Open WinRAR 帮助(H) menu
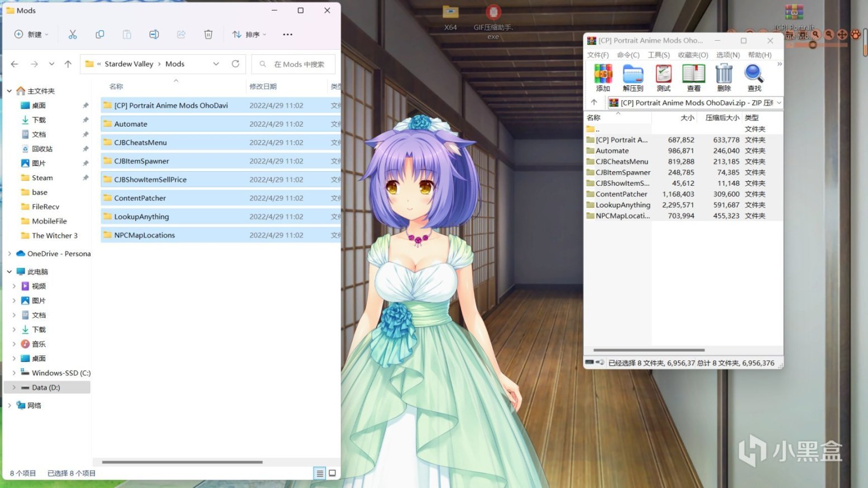868x488 pixels. (760, 55)
